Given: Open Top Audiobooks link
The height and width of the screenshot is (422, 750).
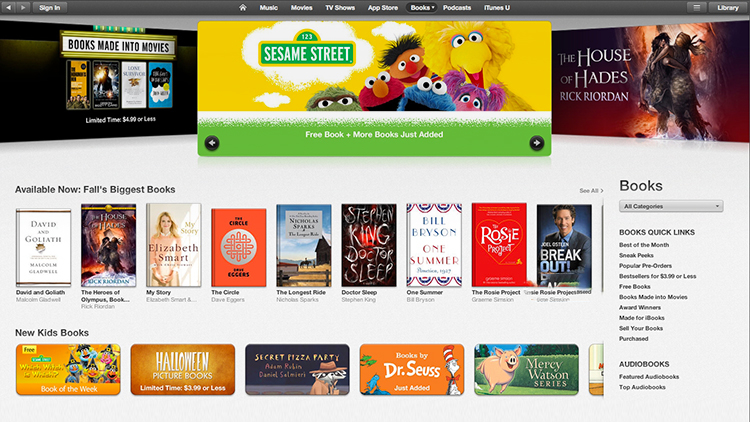Looking at the screenshot, I should click(642, 387).
